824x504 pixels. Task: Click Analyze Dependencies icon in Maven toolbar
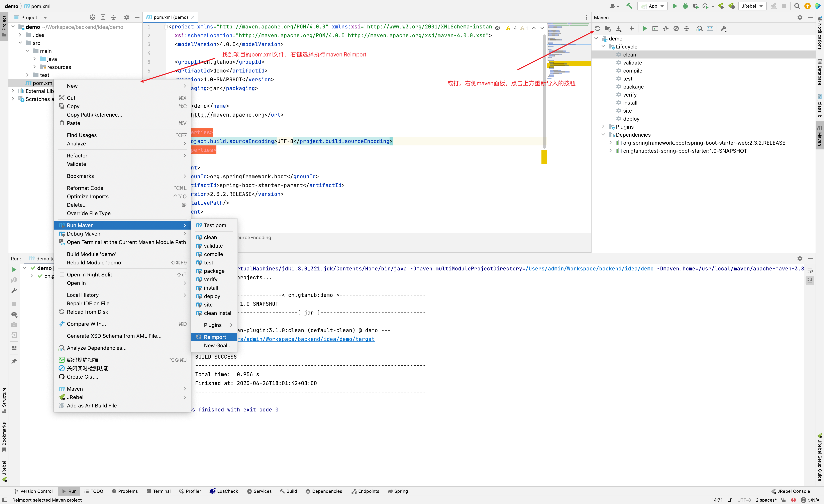tap(700, 28)
